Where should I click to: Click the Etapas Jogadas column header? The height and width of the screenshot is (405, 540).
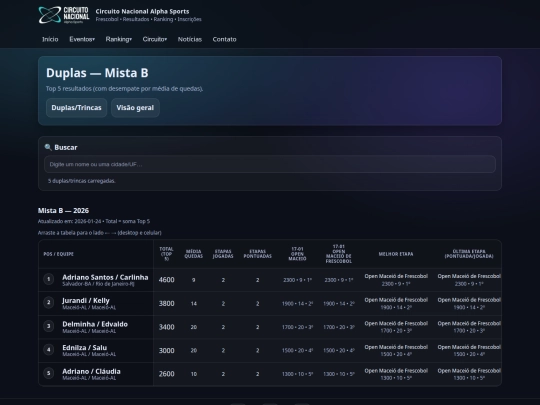[x=223, y=254]
